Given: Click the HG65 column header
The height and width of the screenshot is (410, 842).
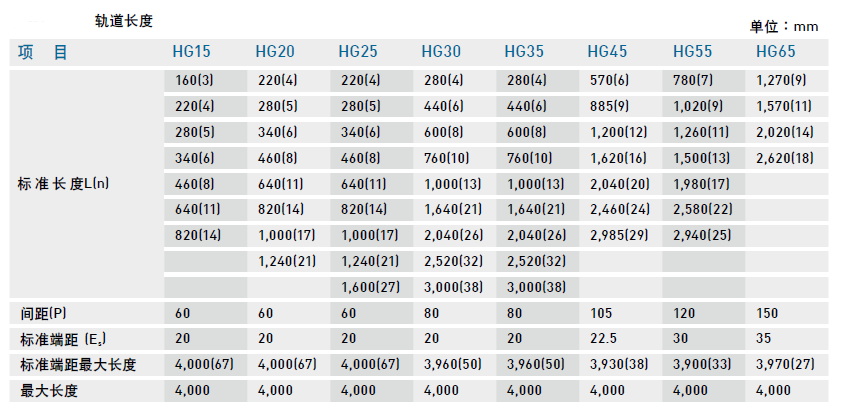Looking at the screenshot, I should pos(776,53).
